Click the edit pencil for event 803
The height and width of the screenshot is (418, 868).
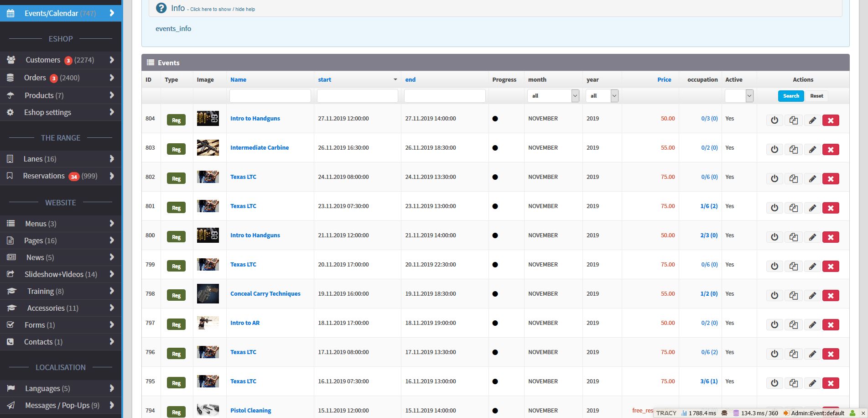[x=812, y=150]
